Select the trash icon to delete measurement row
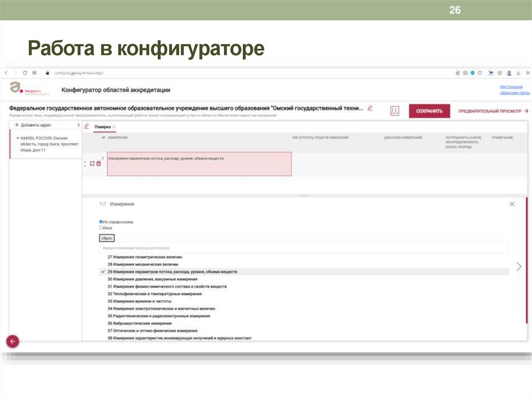The image size is (532, 398). tap(98, 164)
